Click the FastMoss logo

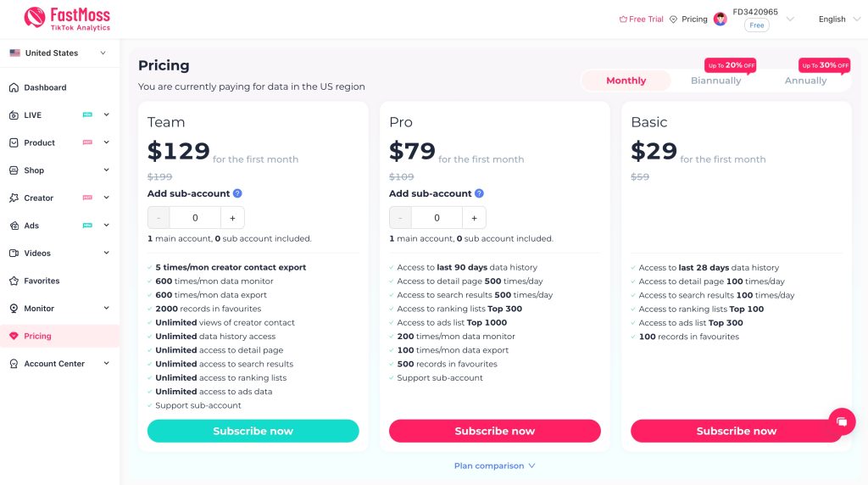point(68,19)
